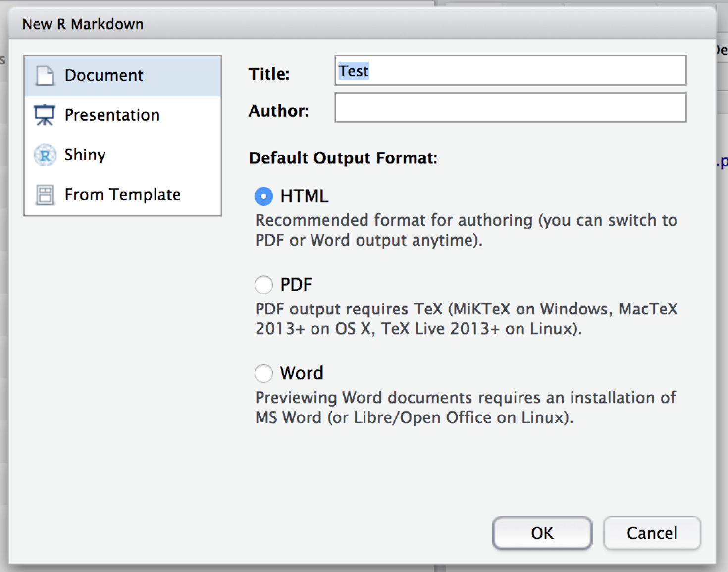Open the From Template text entry
Viewport: 728px width, 572px height.
point(122,195)
